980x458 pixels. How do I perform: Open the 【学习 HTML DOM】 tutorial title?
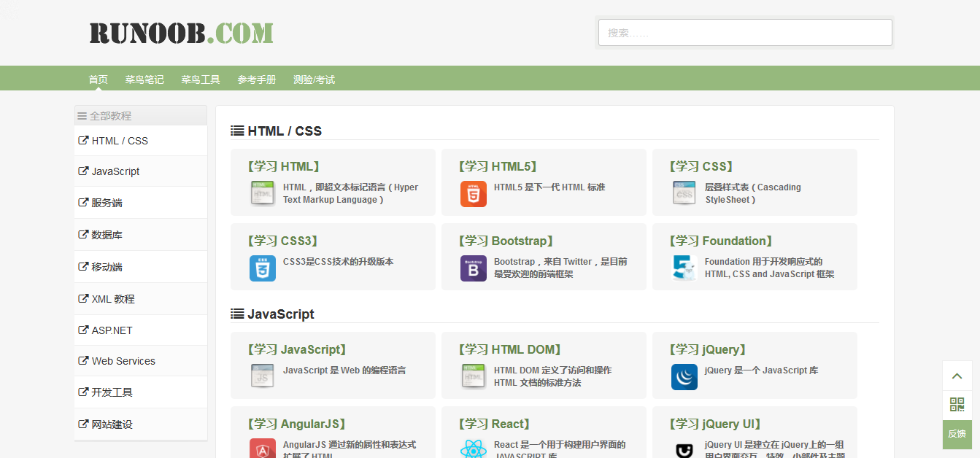(x=510, y=349)
